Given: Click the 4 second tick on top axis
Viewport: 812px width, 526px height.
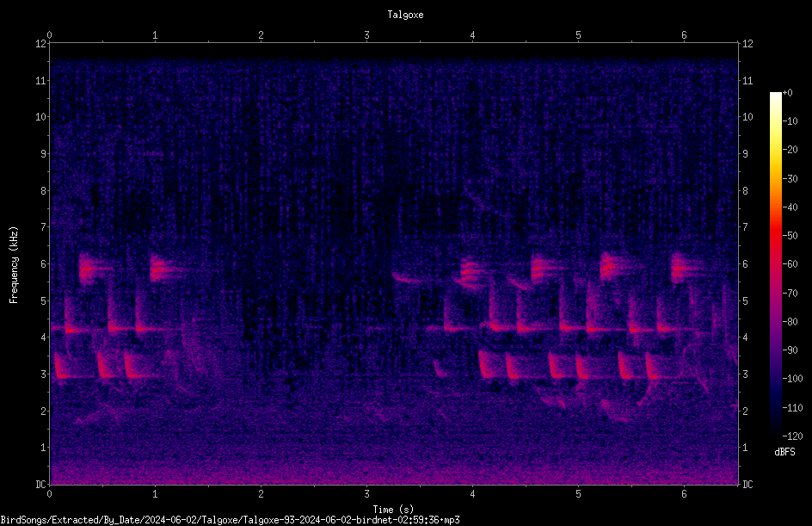Looking at the screenshot, I should [472, 35].
